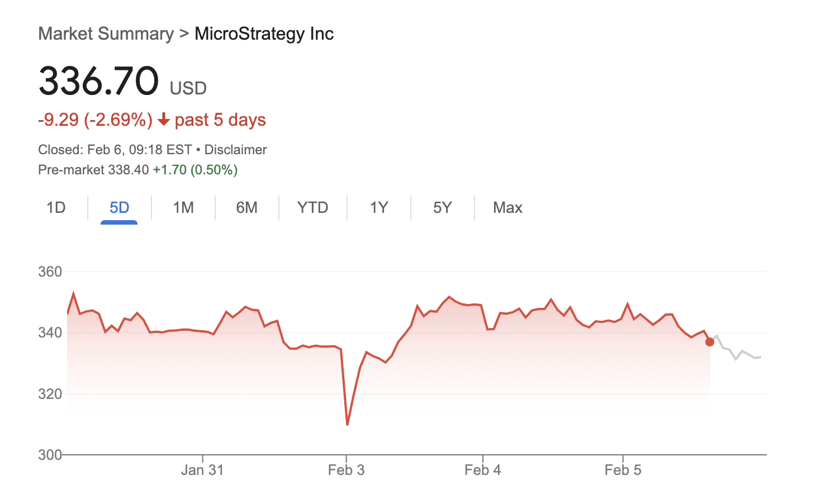
Task: Click the red down arrow icon
Action: click(x=164, y=120)
